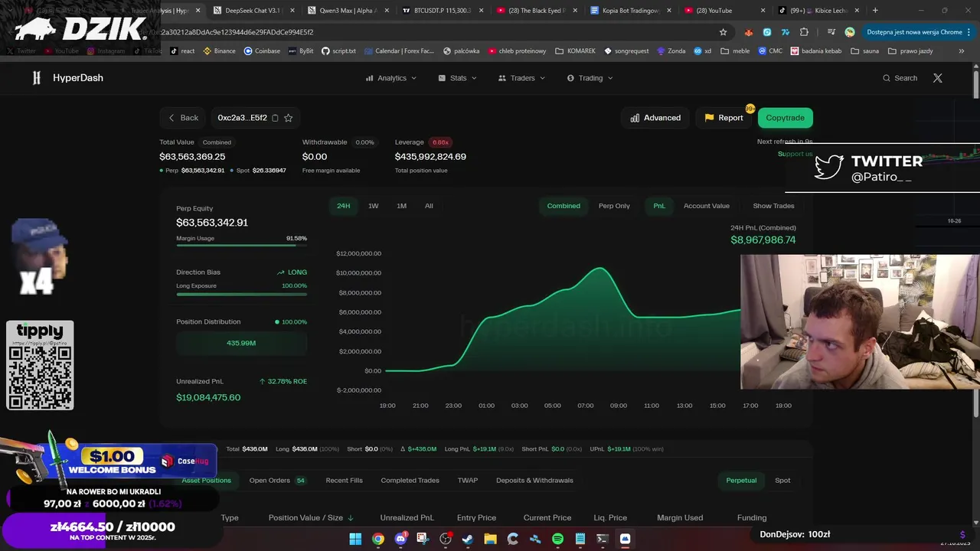Expand the Traders dropdown menu
The height and width of the screenshot is (551, 980).
click(522, 78)
